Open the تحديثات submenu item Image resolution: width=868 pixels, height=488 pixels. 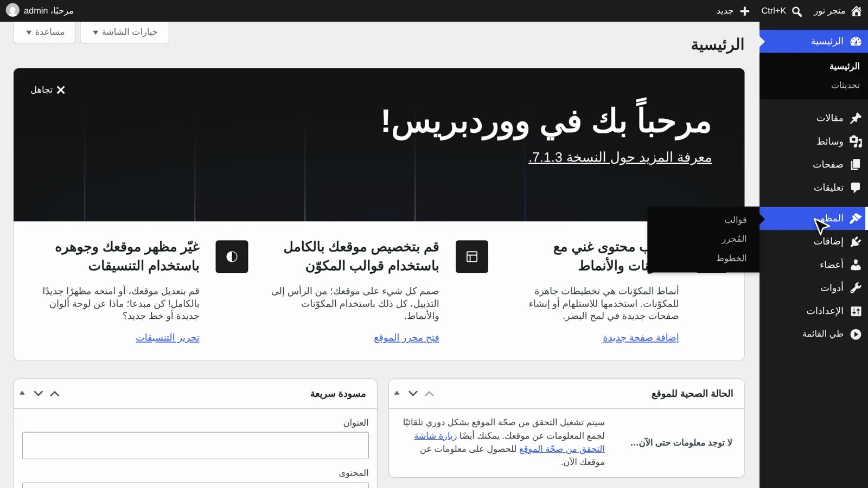(x=845, y=85)
